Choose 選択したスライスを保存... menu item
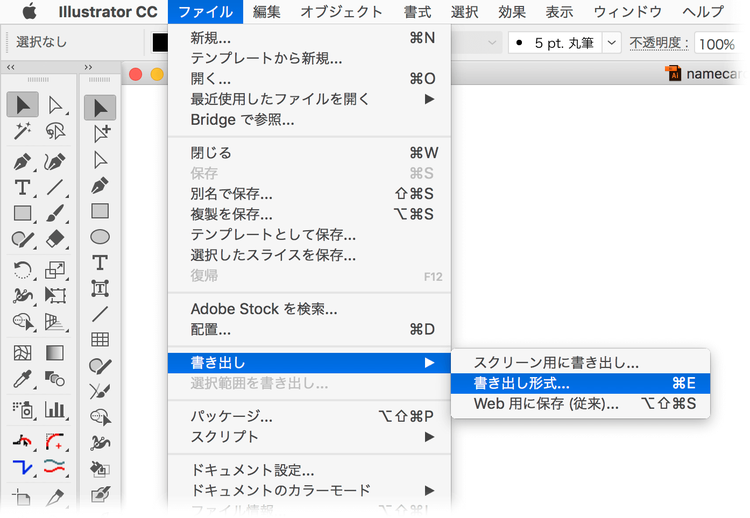The image size is (750, 518). (309, 255)
